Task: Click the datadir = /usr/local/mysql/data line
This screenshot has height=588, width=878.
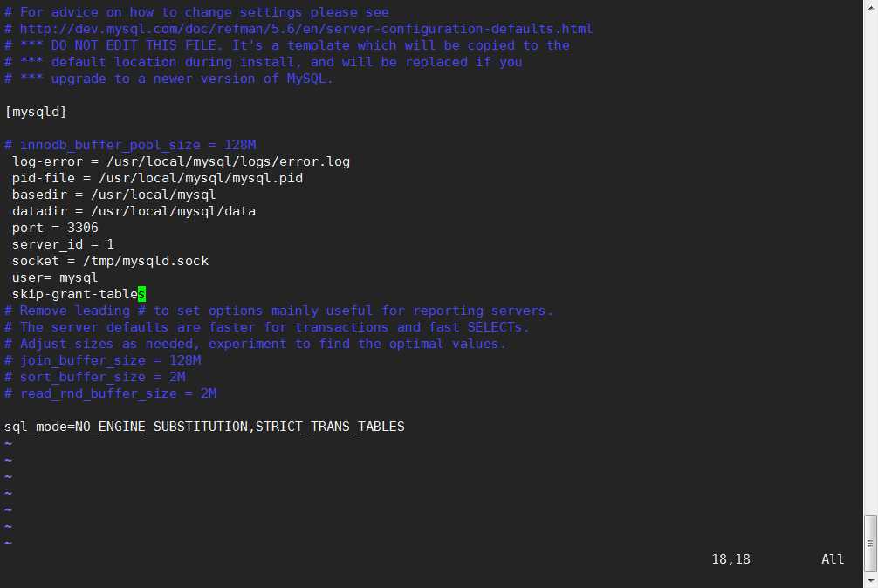Action: click(x=134, y=211)
